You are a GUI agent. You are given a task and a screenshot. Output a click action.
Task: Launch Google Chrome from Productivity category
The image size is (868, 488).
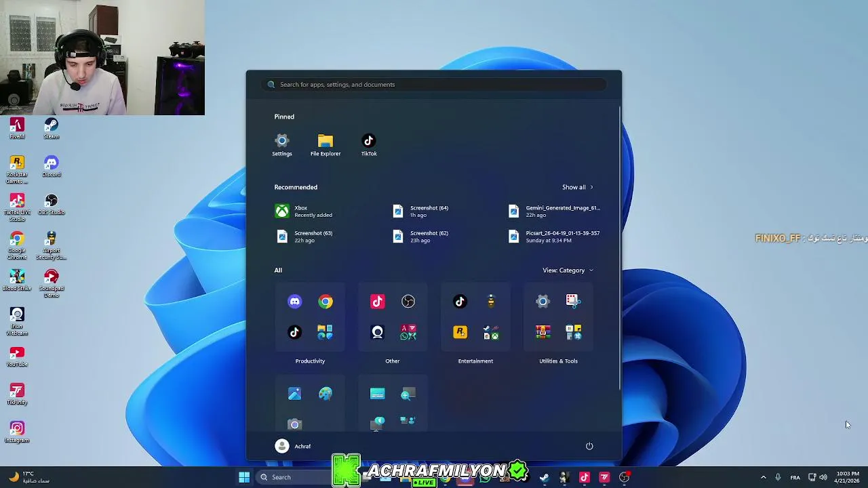(325, 302)
